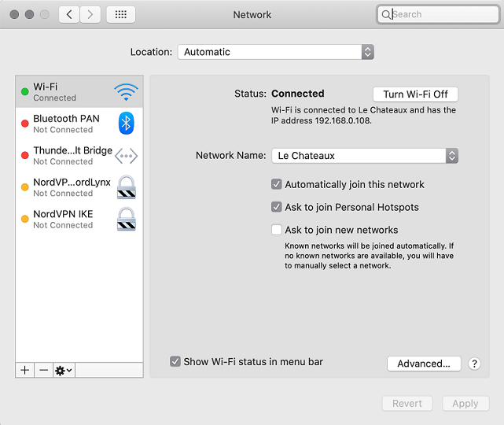Viewport: 504px width, 425px height.
Task: Toggle Automatically join this network
Action: (x=277, y=184)
